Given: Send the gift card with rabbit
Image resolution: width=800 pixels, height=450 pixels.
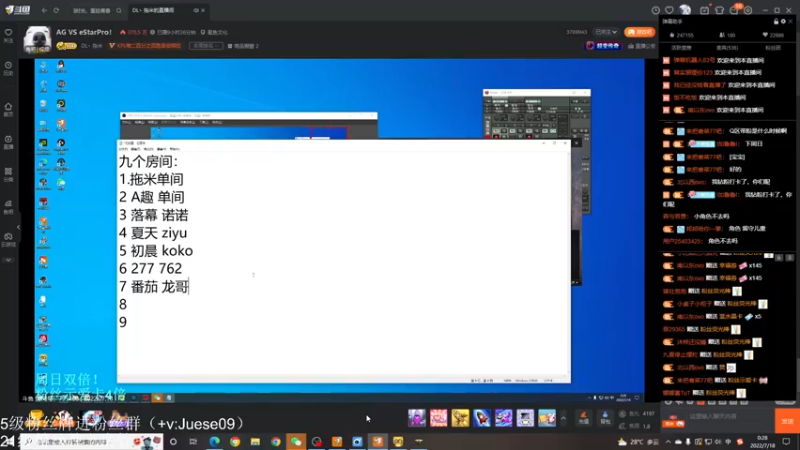Looking at the screenshot, I should (x=546, y=418).
